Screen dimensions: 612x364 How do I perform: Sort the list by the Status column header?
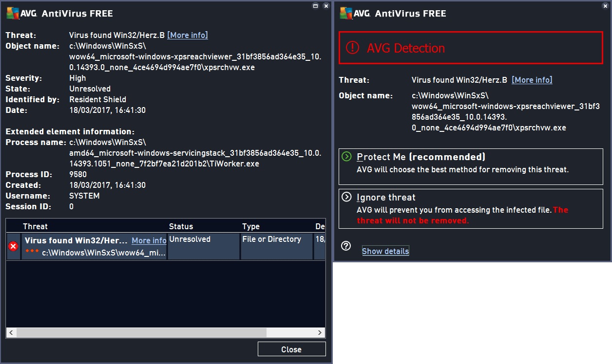coord(181,226)
